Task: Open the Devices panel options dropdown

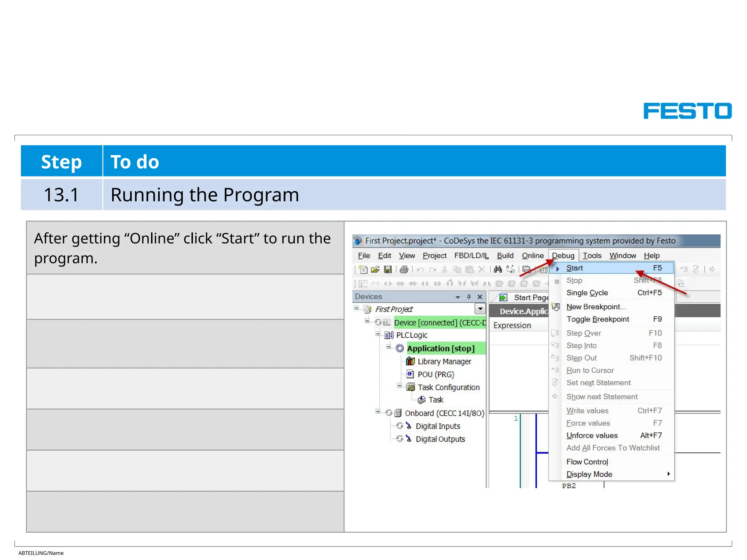Action: point(458,297)
